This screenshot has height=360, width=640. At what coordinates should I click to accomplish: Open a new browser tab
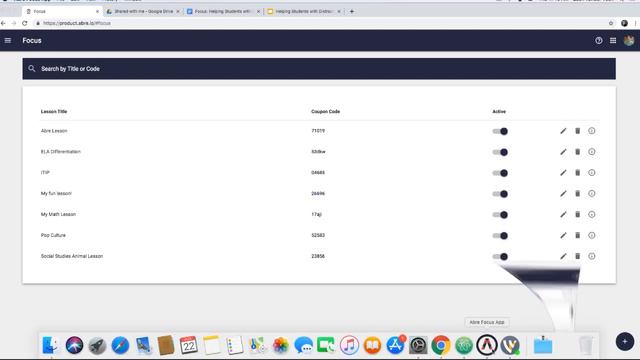(352, 11)
